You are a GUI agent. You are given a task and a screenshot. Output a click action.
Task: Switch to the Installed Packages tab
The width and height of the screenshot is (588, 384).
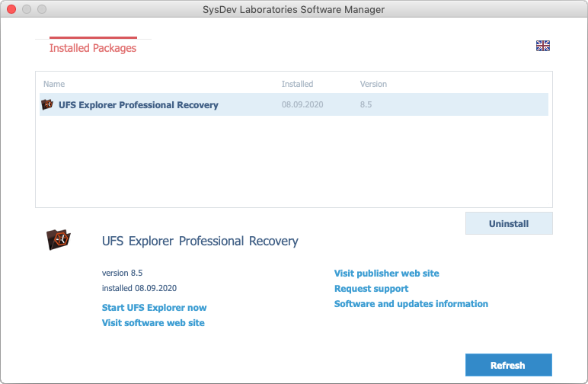pyautogui.click(x=93, y=48)
